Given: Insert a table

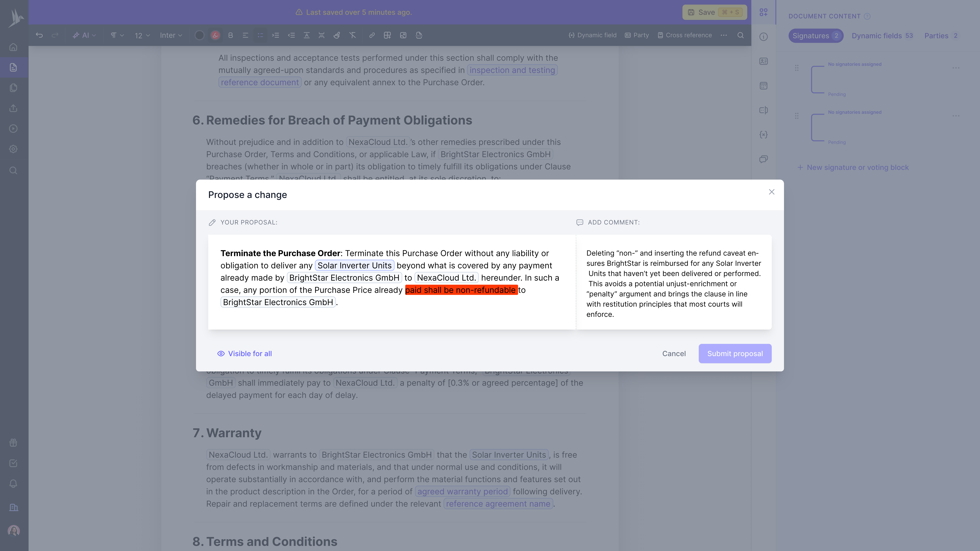Looking at the screenshot, I should (x=387, y=35).
